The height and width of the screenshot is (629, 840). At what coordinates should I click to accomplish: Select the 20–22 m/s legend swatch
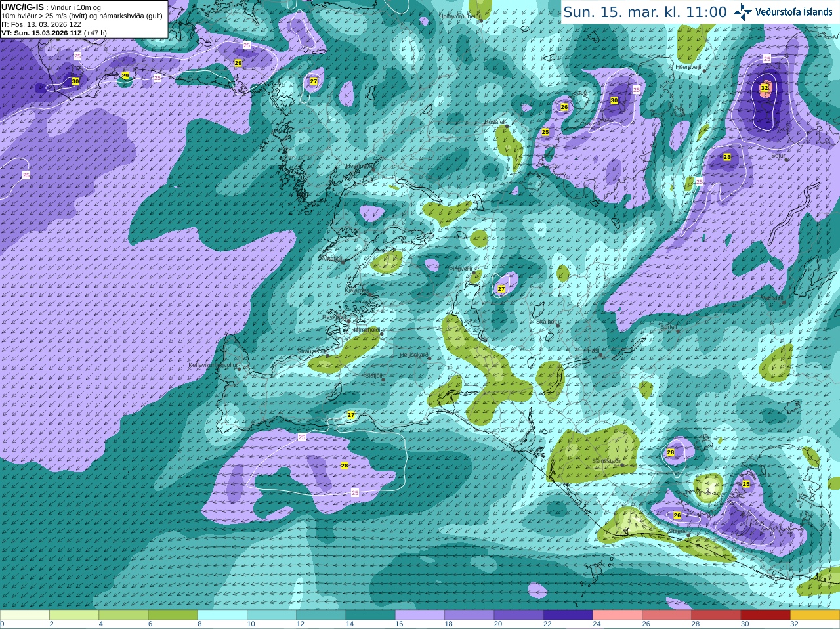[518, 615]
